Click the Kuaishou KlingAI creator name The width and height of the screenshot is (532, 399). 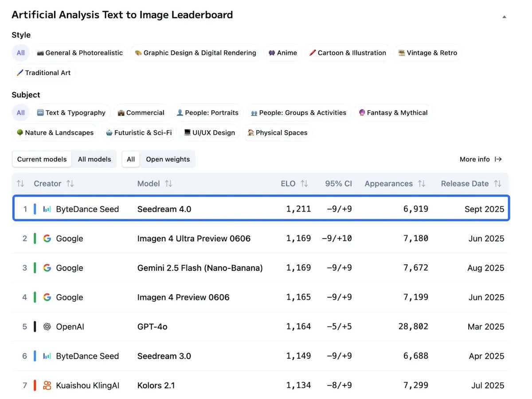coord(87,386)
